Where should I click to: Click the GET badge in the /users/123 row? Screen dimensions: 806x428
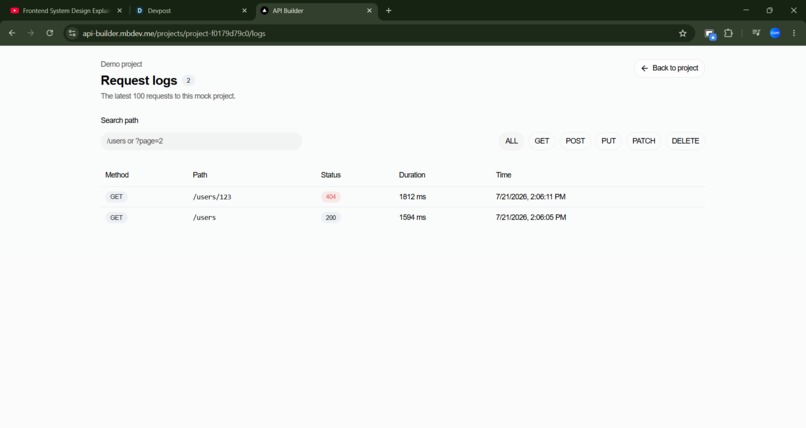coord(117,197)
